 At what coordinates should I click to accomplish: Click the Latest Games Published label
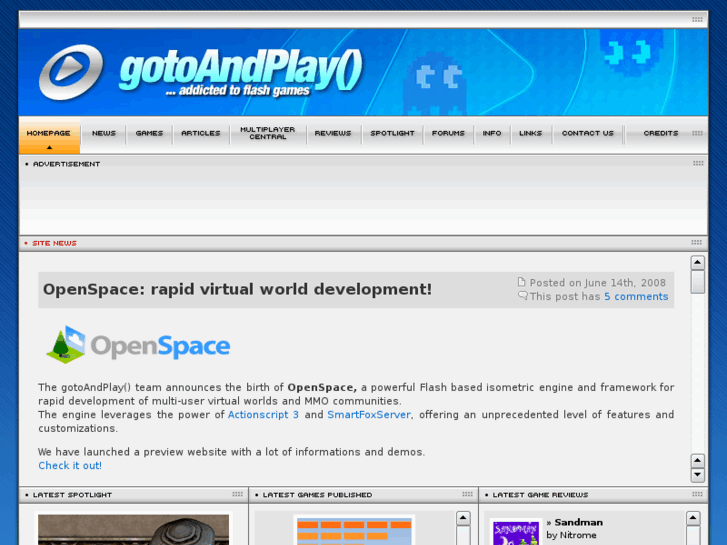click(317, 495)
